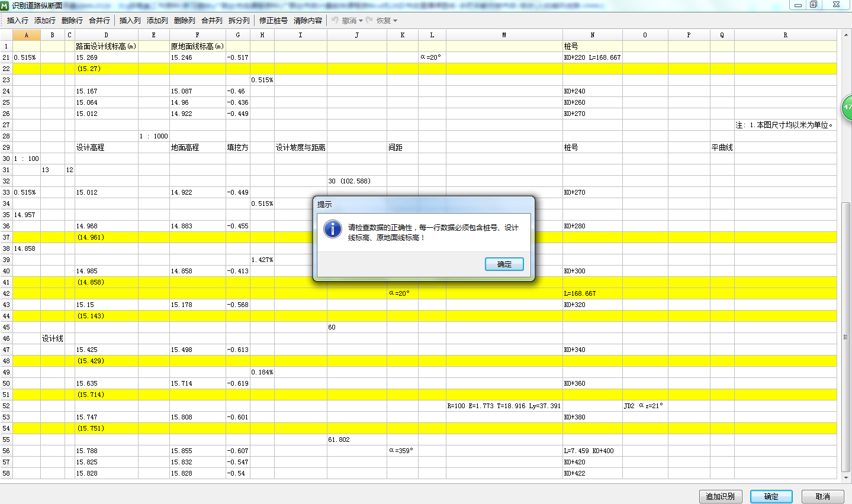852x504 pixels.
Task: Click cell 地面高程
Action: pos(198,147)
